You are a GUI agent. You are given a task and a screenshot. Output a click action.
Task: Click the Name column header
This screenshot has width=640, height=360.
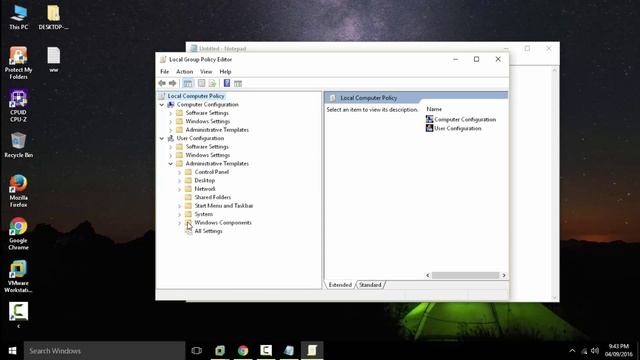point(434,109)
